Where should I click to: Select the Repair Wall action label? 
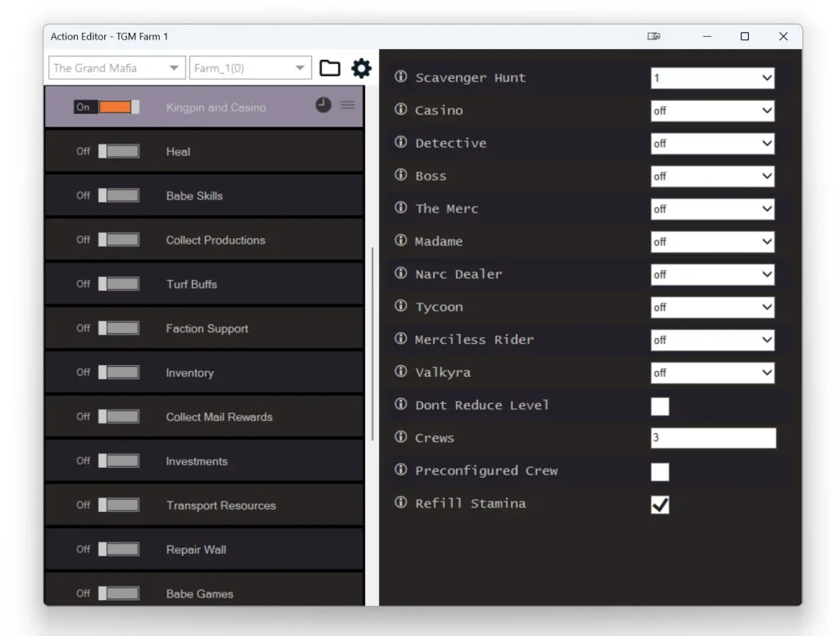[195, 549]
